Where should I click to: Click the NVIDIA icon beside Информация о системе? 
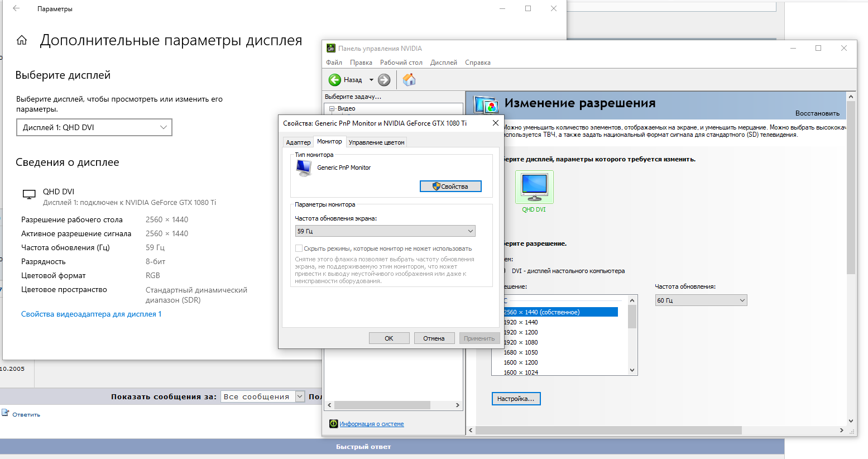coord(334,424)
